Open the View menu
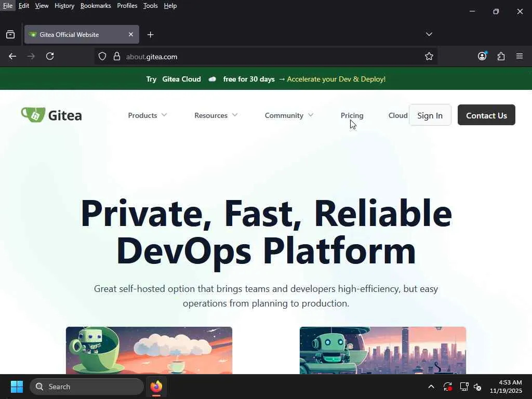This screenshot has height=399, width=532. click(x=42, y=6)
